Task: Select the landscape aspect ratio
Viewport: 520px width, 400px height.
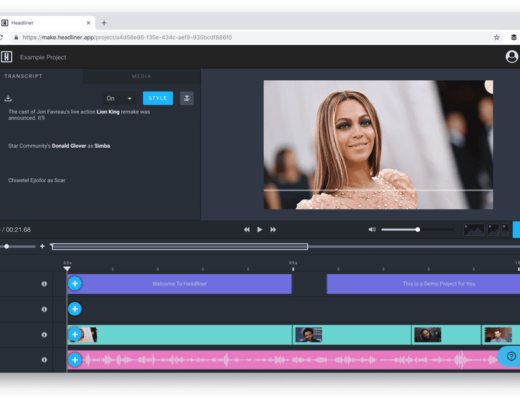Action: 474,229
